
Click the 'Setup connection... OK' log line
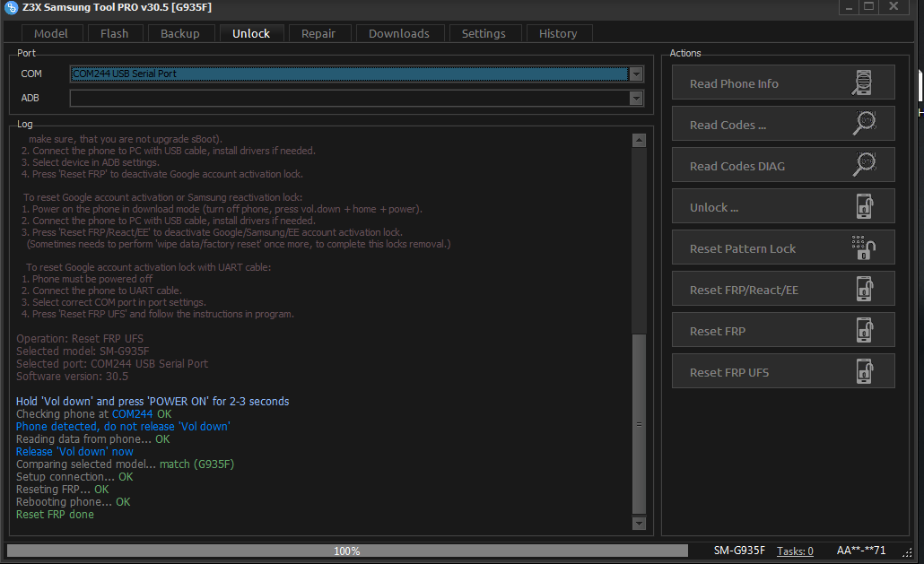[74, 477]
